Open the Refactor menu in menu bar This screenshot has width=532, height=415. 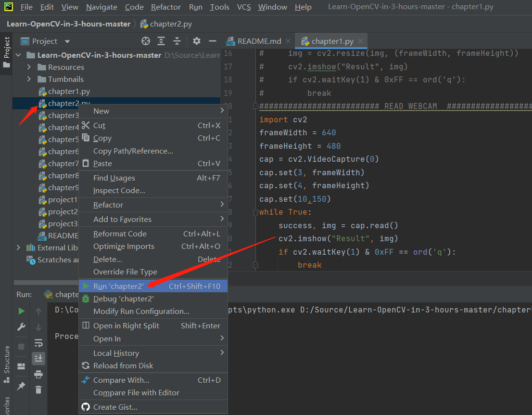coord(165,7)
